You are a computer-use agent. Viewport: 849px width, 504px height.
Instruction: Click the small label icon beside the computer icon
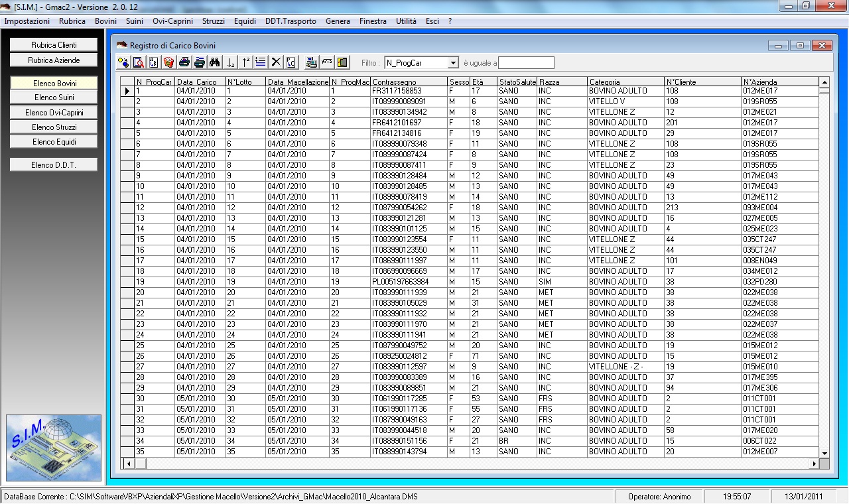[327, 62]
